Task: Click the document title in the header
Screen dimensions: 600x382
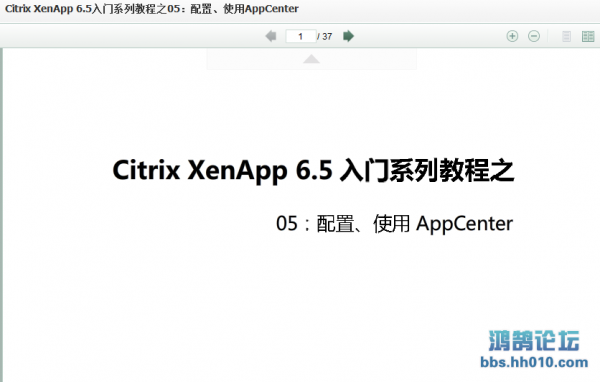Action: pyautogui.click(x=152, y=9)
